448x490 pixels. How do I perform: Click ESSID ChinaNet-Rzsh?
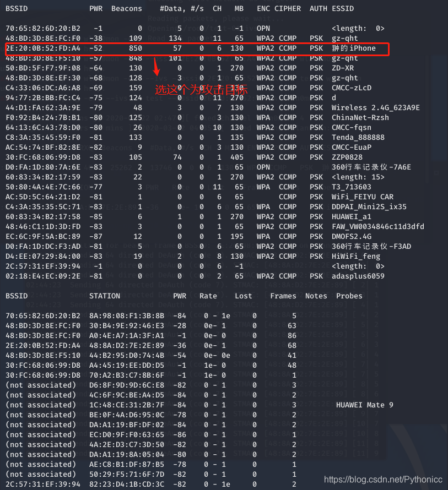coord(360,118)
